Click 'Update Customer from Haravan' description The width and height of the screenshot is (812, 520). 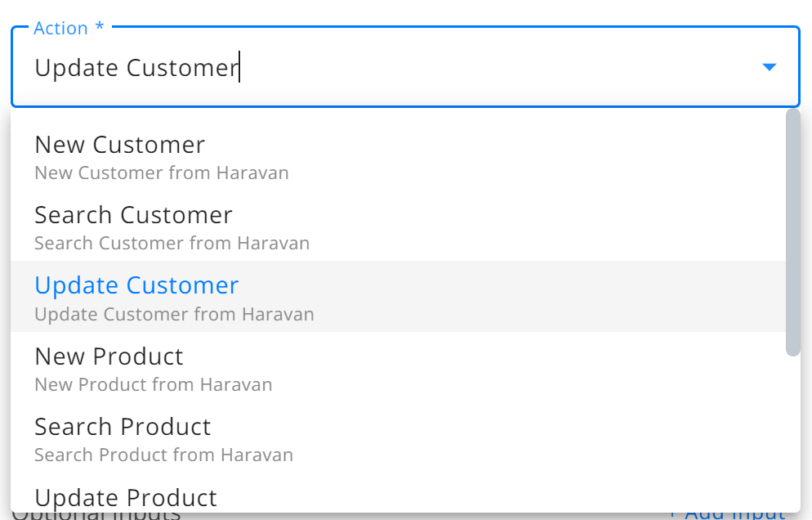pos(174,314)
